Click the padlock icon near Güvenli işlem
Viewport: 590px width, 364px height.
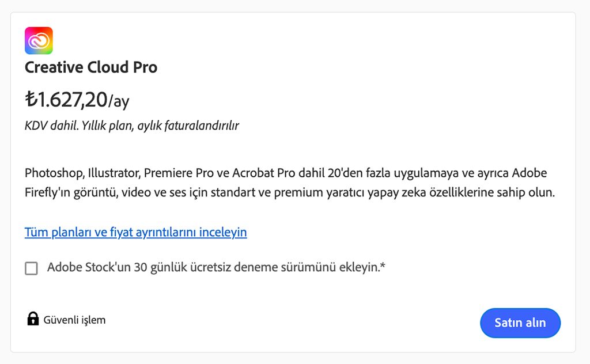point(33,319)
